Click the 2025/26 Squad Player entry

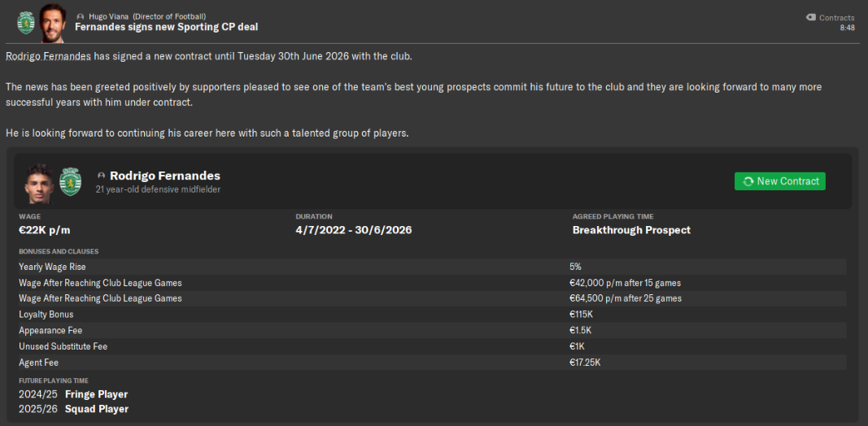(74, 410)
